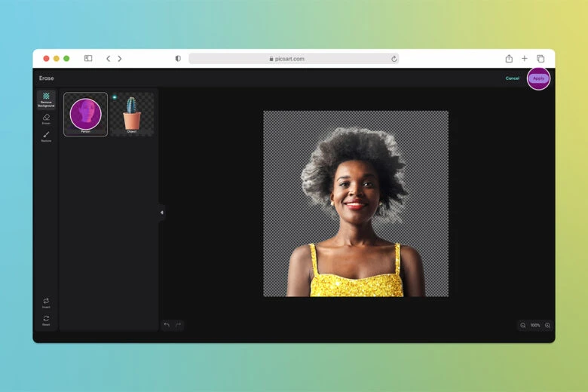Choose the Person removal preset
This screenshot has width=588, height=392.
(x=85, y=114)
